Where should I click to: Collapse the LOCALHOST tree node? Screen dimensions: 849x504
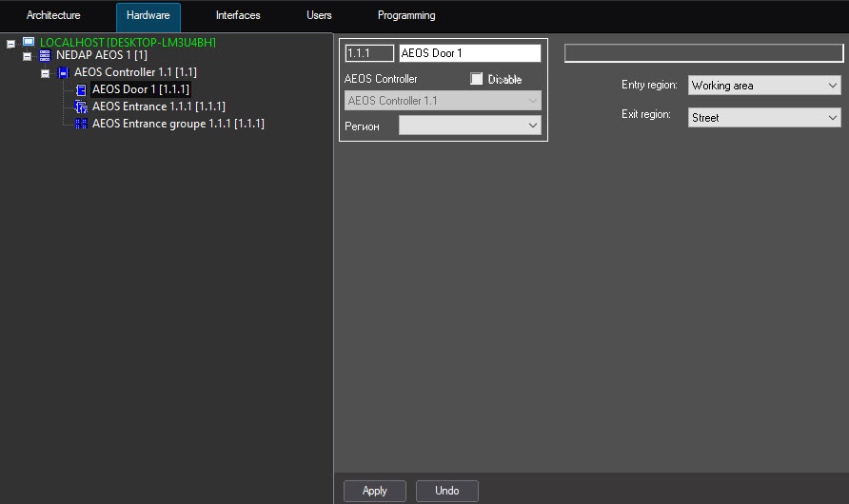[10, 44]
